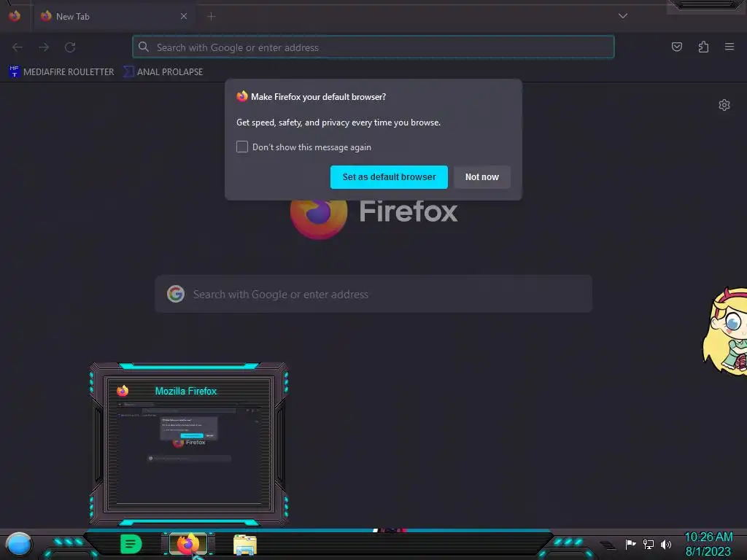Viewport: 747px width, 560px height.
Task: Dismiss dialog with Not now
Action: (481, 177)
